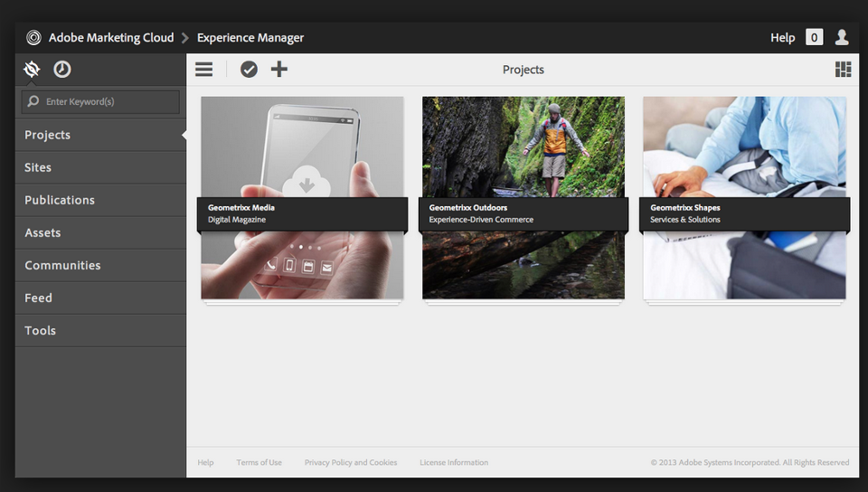This screenshot has height=492, width=868.
Task: Click the search magnifier icon
Action: tap(33, 101)
